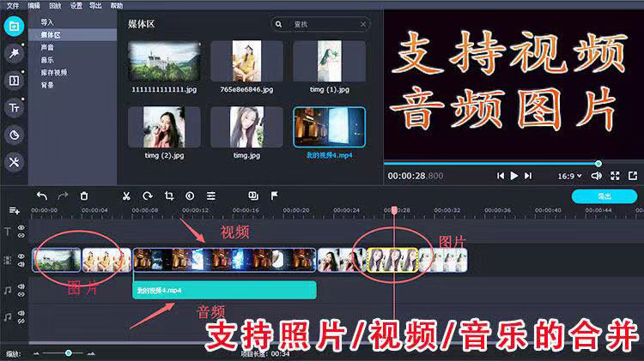Click the Rotate clip icon
Viewport: 644px width, 361px height.
tap(148, 196)
